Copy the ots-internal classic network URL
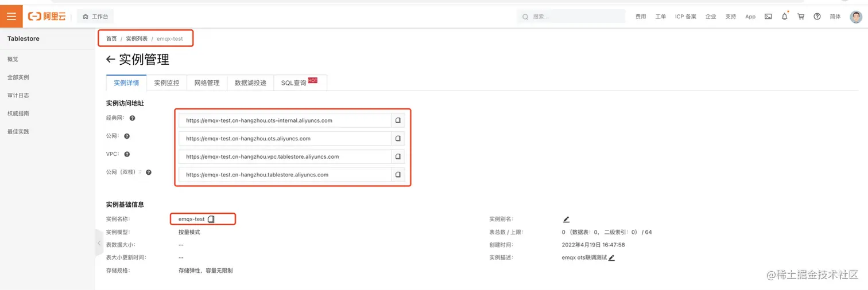 [x=398, y=120]
